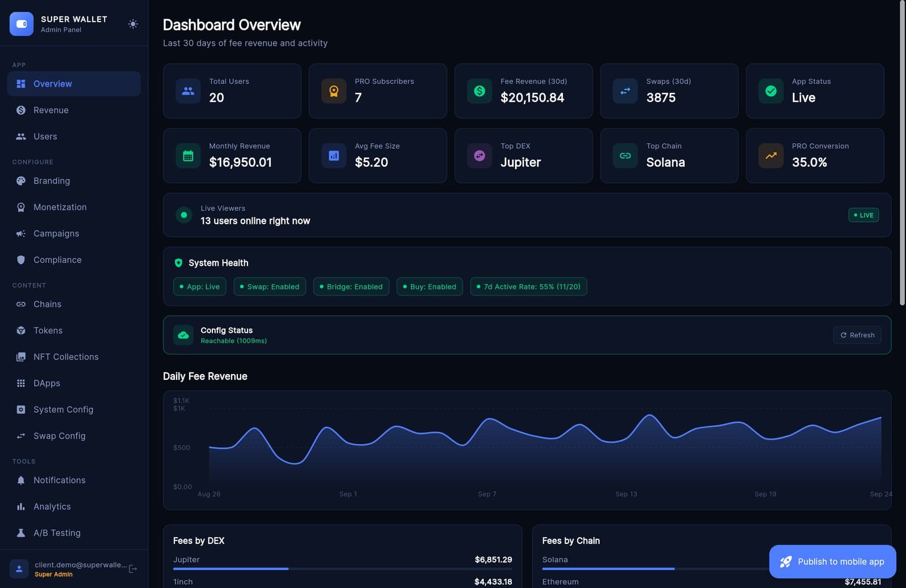The height and width of the screenshot is (588, 906).
Task: Click the Analytics bar chart icon
Action: pos(21,507)
